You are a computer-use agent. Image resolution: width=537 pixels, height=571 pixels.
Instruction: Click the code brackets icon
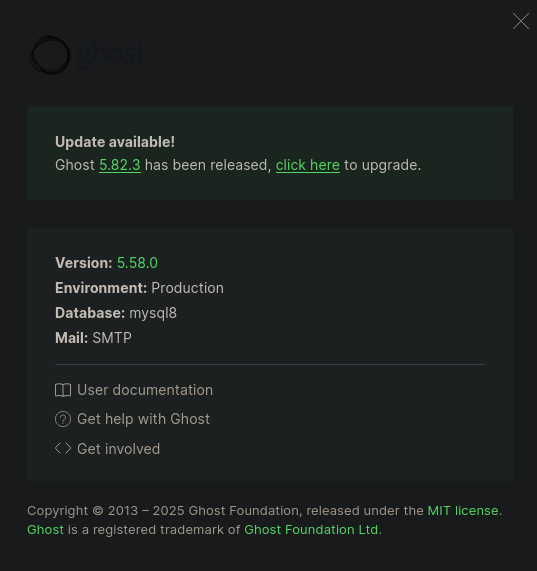[63, 448]
